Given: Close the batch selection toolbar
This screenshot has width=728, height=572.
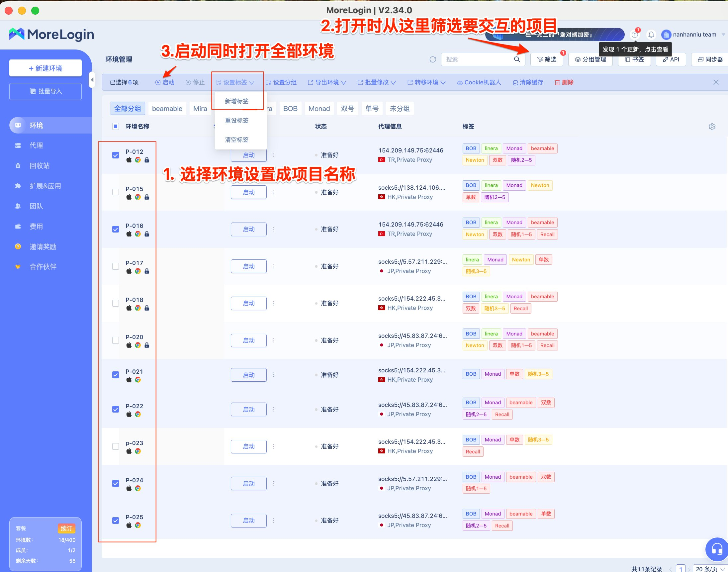Looking at the screenshot, I should [x=716, y=82].
